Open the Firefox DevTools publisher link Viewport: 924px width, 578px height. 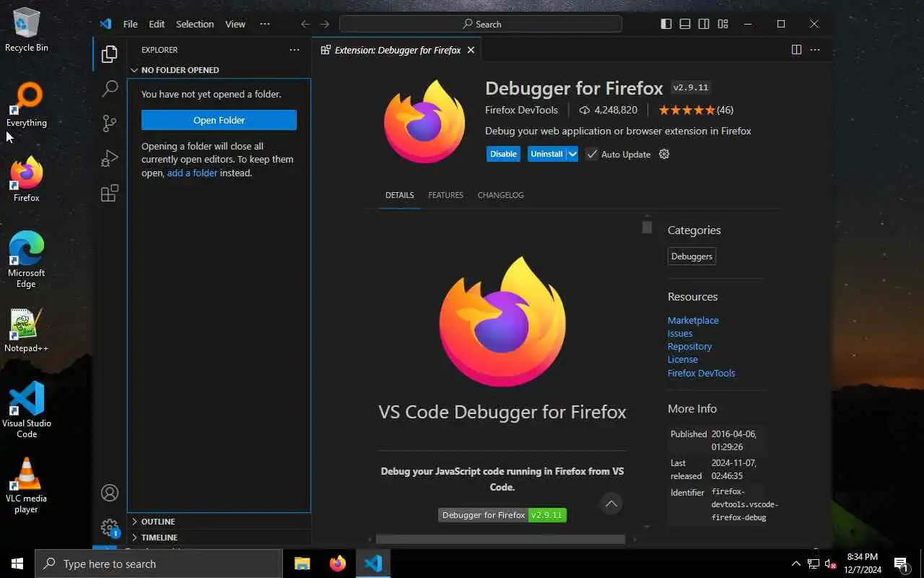pyautogui.click(x=521, y=110)
